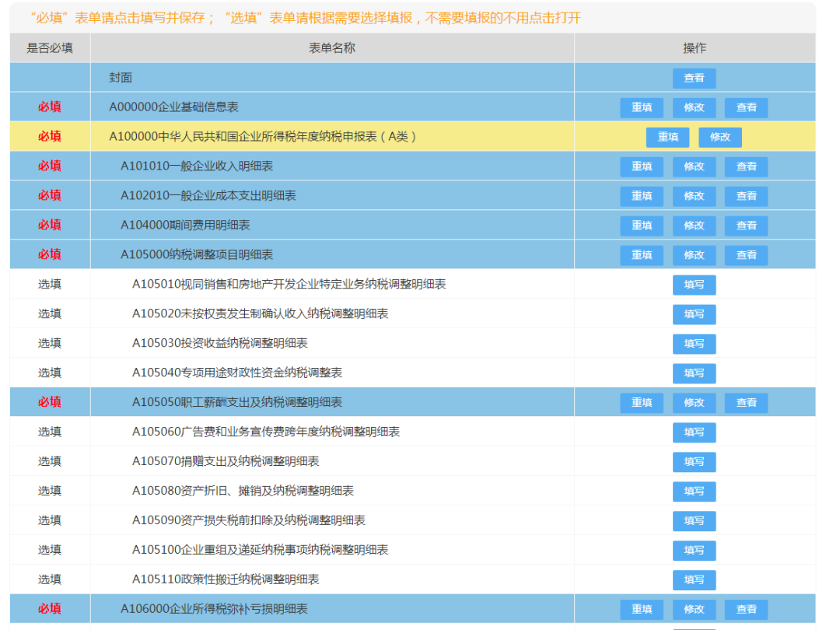Click 重填 for A102010一般企业成本支出明细表

(x=641, y=196)
